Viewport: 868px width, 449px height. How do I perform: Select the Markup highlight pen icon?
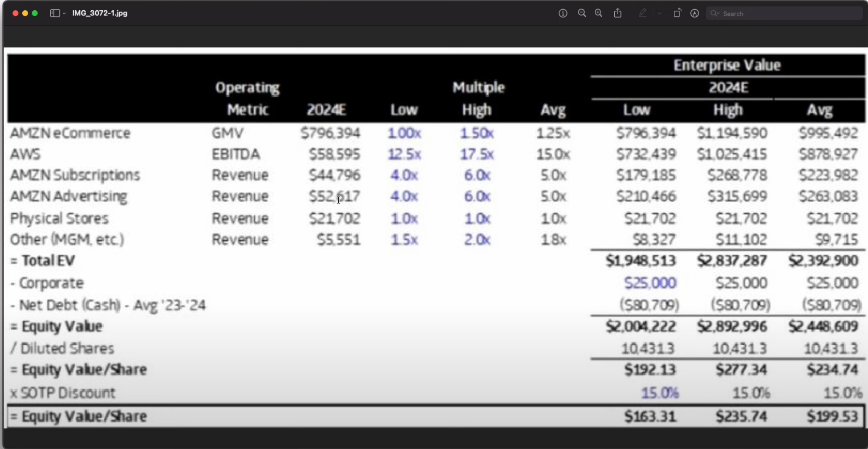pyautogui.click(x=642, y=13)
